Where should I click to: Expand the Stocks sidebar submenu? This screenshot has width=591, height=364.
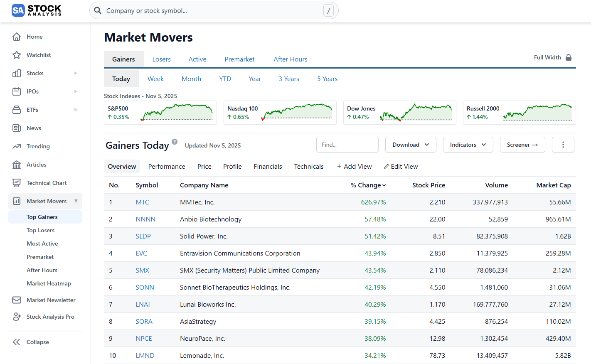pos(75,73)
